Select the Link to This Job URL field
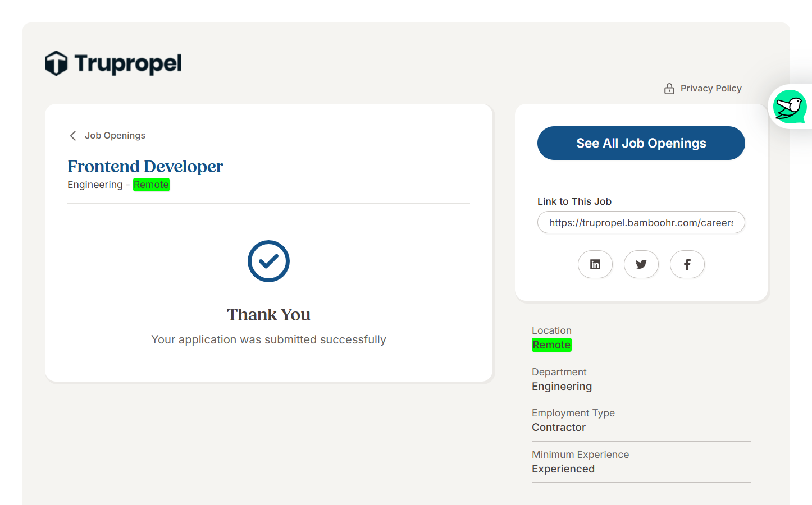Image resolution: width=812 pixels, height=505 pixels. click(641, 223)
